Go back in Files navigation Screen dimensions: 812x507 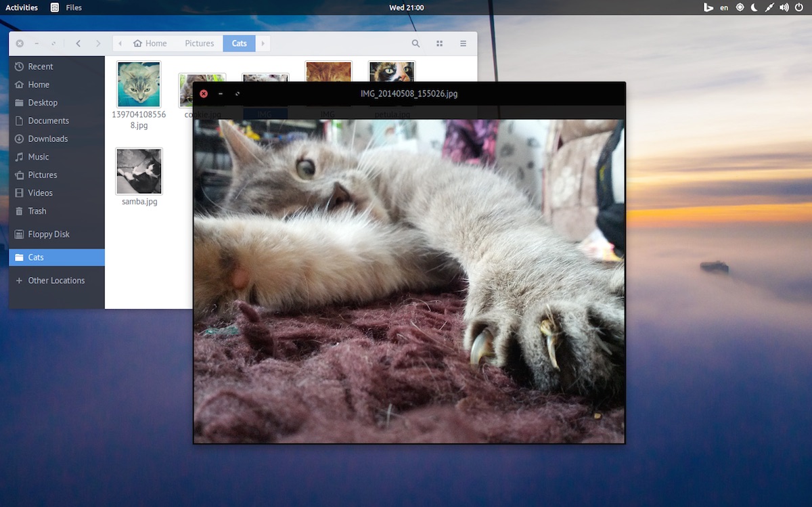pos(78,43)
